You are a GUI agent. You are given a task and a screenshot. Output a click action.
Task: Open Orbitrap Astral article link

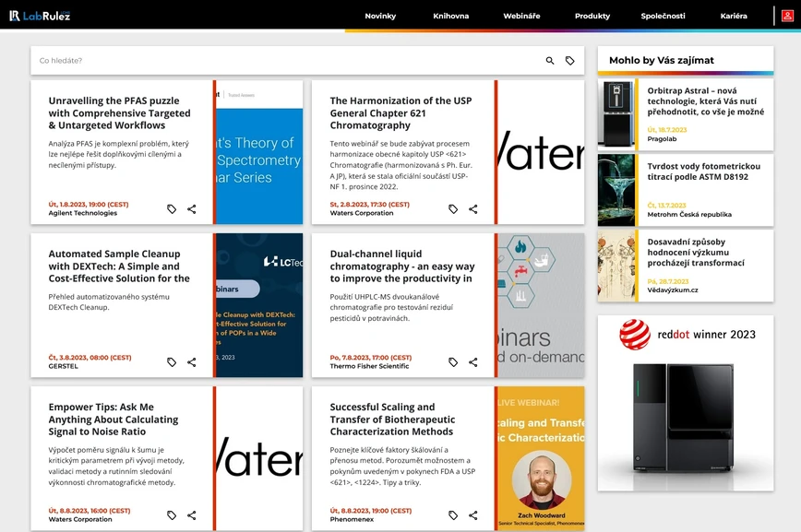coord(705,101)
